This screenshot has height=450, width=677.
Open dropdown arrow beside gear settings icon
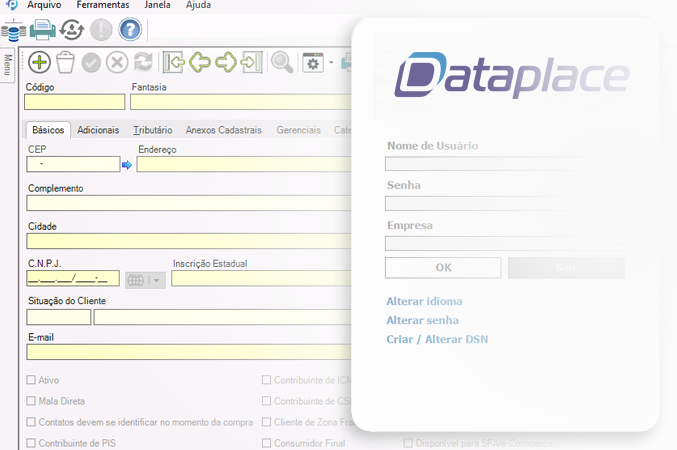331,63
